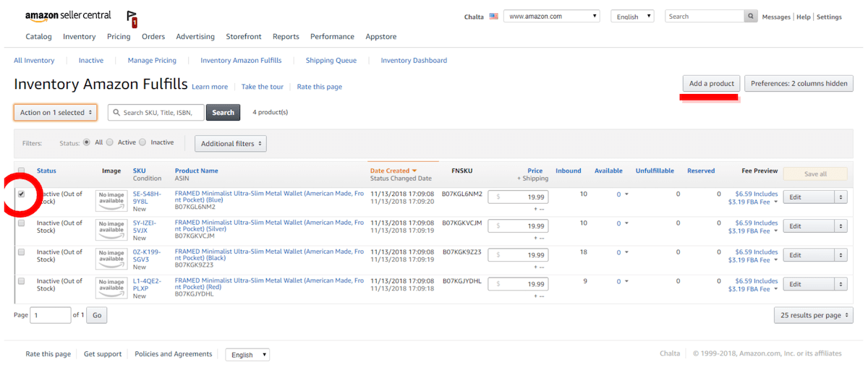Screen dimensions: 868x365
Task: Expand Edit options arrow for Red wallet
Action: tap(841, 284)
